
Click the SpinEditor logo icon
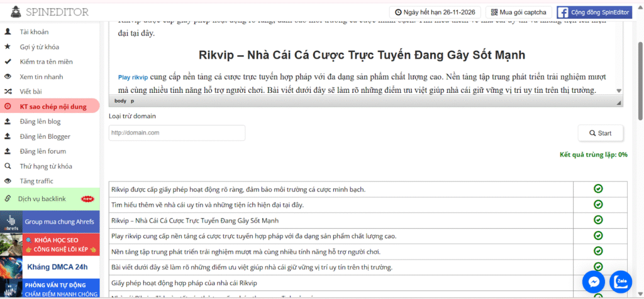(x=13, y=12)
